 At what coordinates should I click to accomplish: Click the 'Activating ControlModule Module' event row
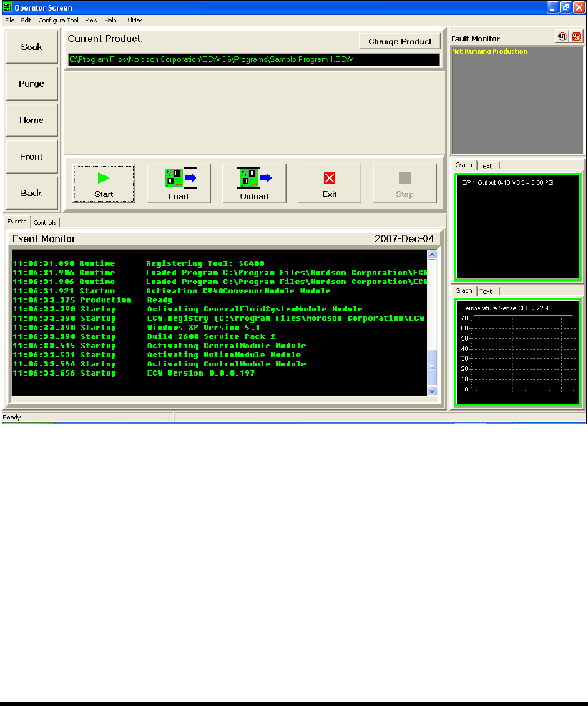click(x=220, y=364)
